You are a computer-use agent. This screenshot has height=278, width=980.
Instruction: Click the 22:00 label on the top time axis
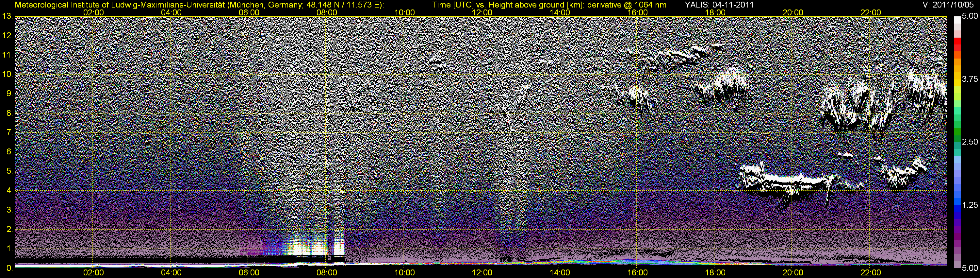coord(871,12)
